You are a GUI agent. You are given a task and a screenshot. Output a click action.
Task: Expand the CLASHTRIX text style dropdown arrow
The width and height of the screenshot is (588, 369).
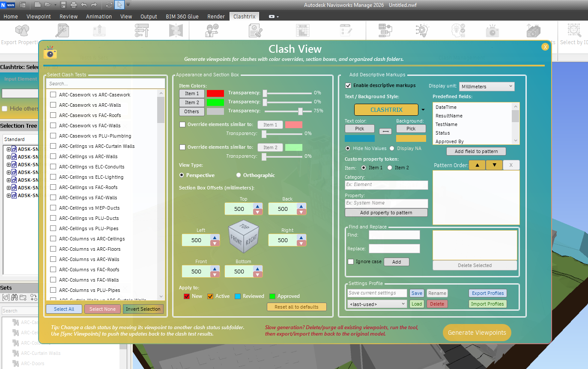(424, 110)
